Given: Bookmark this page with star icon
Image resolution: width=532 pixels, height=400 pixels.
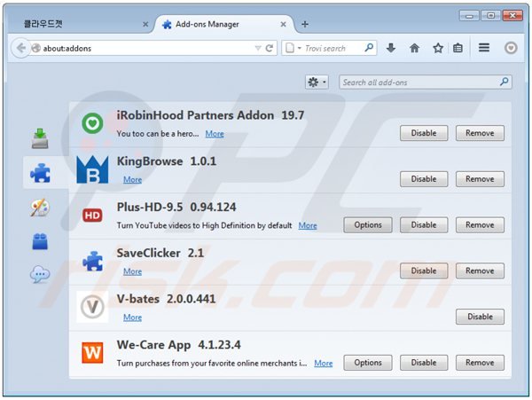Looking at the screenshot, I should (438, 48).
